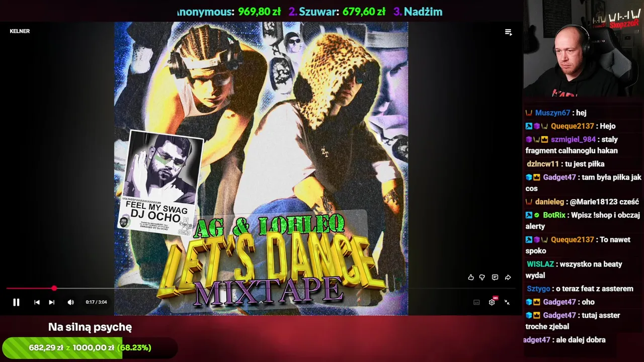Click the 0:17 / 3:04 time display
644x362 pixels.
(x=96, y=302)
